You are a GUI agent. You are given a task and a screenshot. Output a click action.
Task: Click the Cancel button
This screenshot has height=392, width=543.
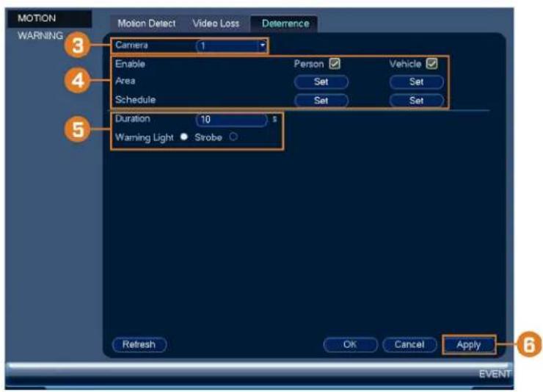pyautogui.click(x=409, y=344)
